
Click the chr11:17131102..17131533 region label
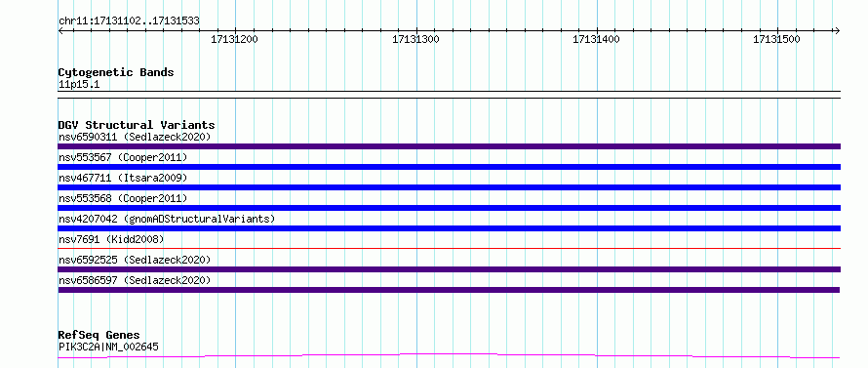(x=129, y=21)
